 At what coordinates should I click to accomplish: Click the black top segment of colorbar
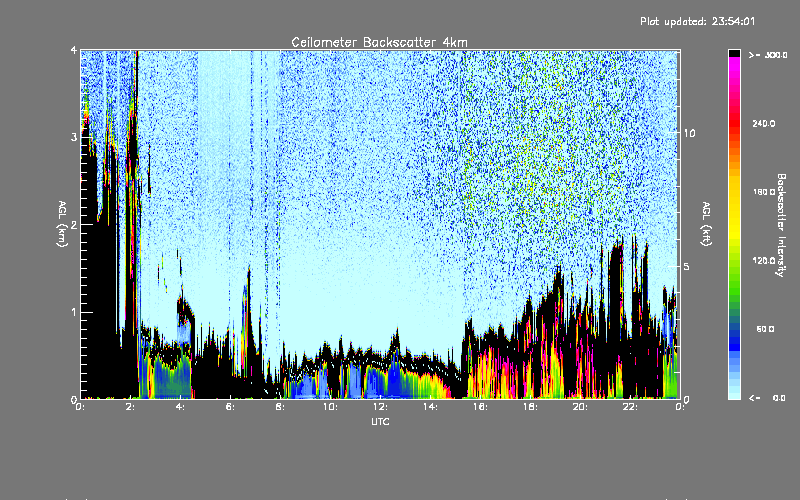pos(734,53)
